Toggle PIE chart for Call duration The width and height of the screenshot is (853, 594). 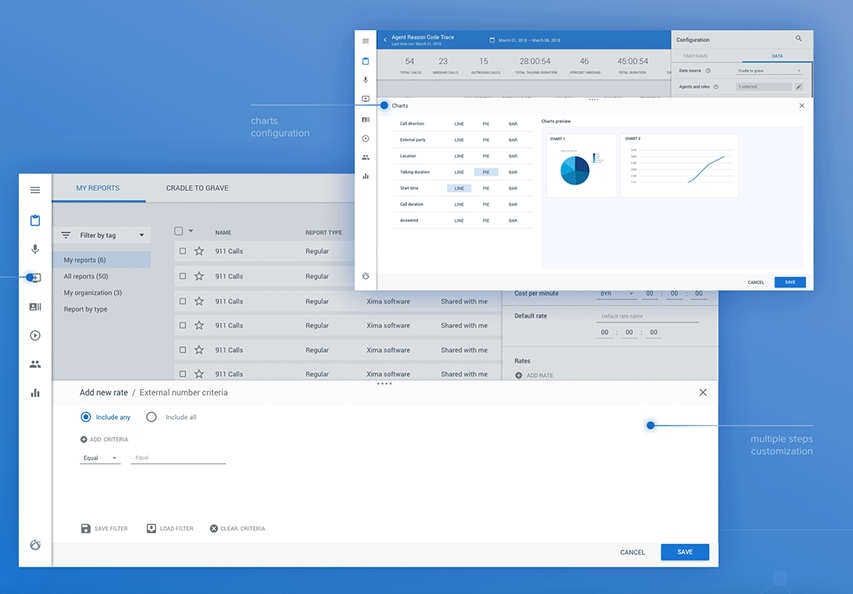pyautogui.click(x=486, y=205)
